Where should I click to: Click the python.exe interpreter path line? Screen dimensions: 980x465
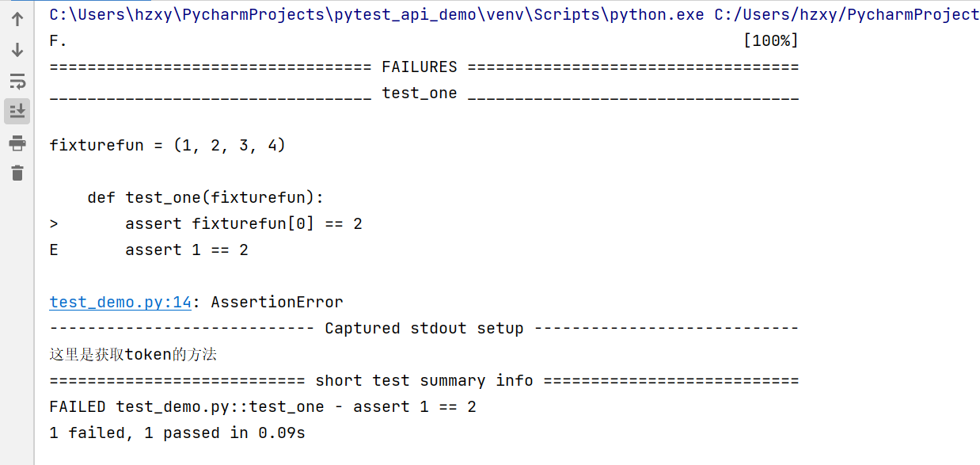coord(372,14)
